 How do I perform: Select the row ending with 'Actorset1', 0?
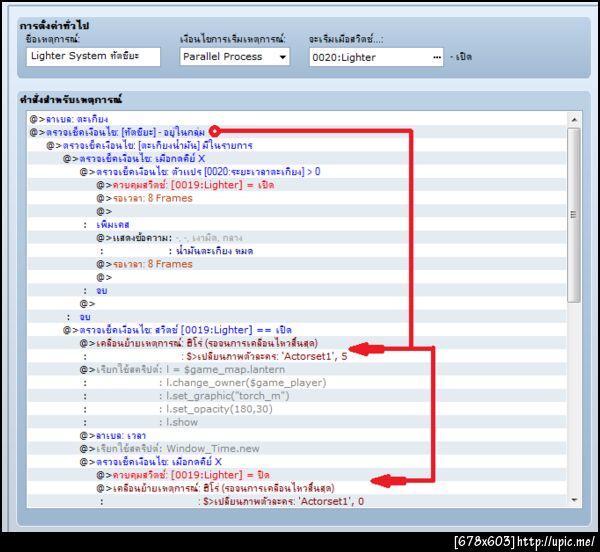coord(297,502)
